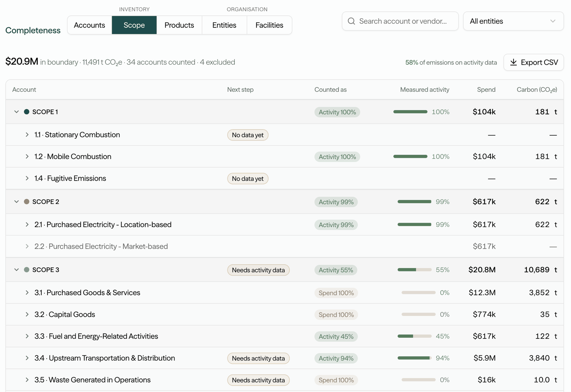
Task: Expand 1.2 Mobile Combustion row
Action: tap(27, 156)
